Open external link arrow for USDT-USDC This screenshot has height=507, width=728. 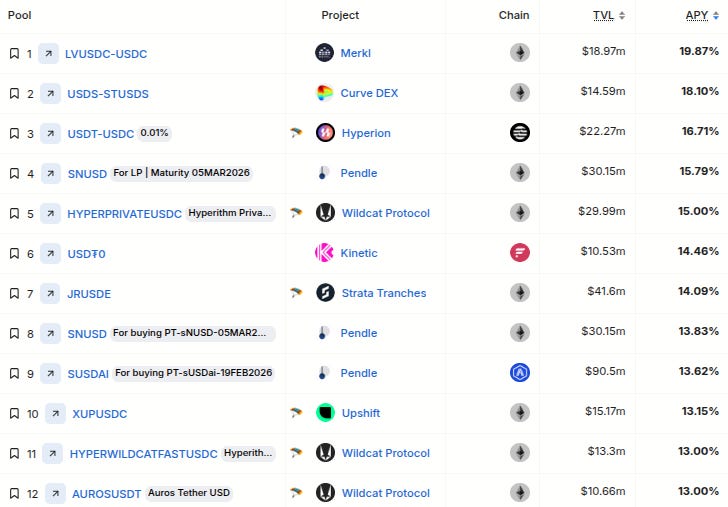(x=51, y=133)
